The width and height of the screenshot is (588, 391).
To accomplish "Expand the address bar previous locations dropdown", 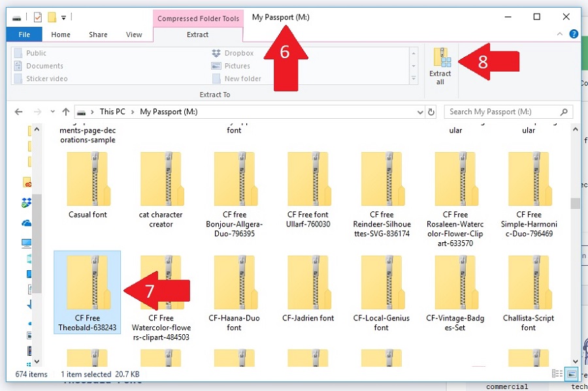I will 419,112.
